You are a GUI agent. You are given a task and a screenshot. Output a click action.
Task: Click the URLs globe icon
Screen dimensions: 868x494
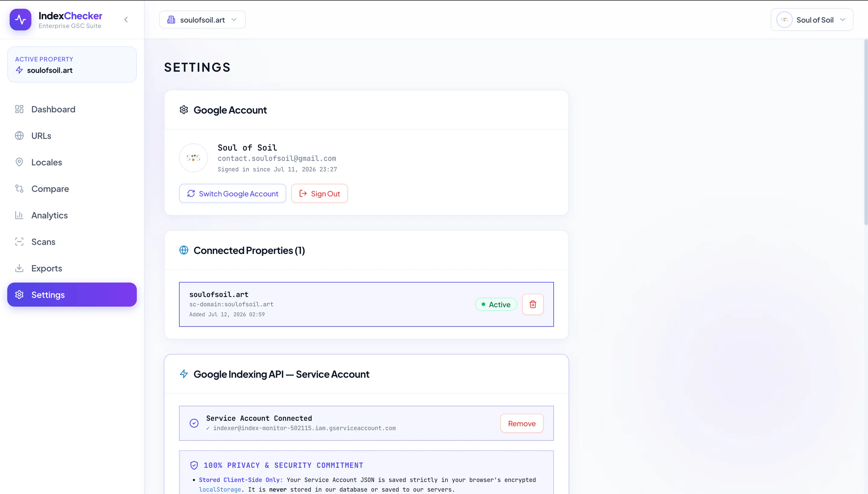click(19, 136)
